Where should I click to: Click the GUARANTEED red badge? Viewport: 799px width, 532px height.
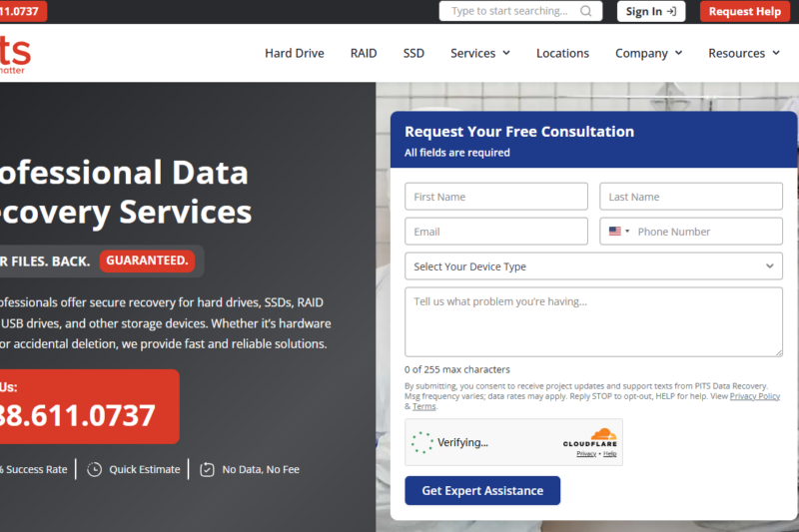(x=147, y=261)
